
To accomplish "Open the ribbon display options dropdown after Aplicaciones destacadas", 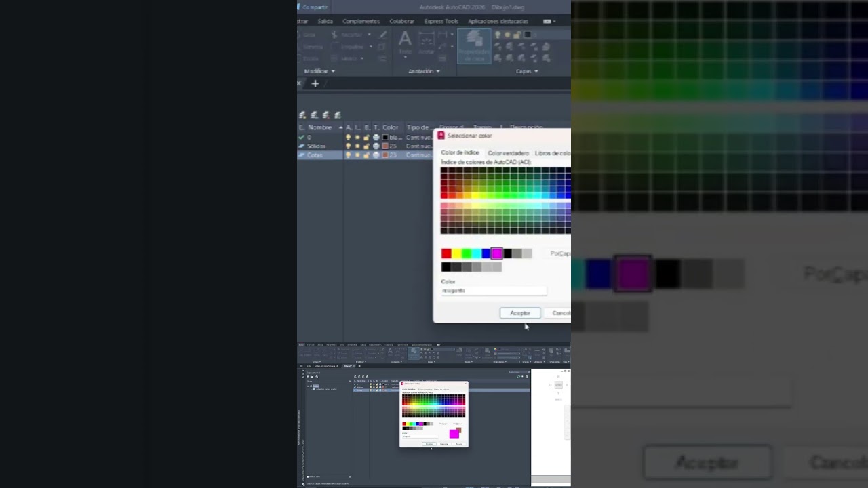I will pyautogui.click(x=549, y=21).
